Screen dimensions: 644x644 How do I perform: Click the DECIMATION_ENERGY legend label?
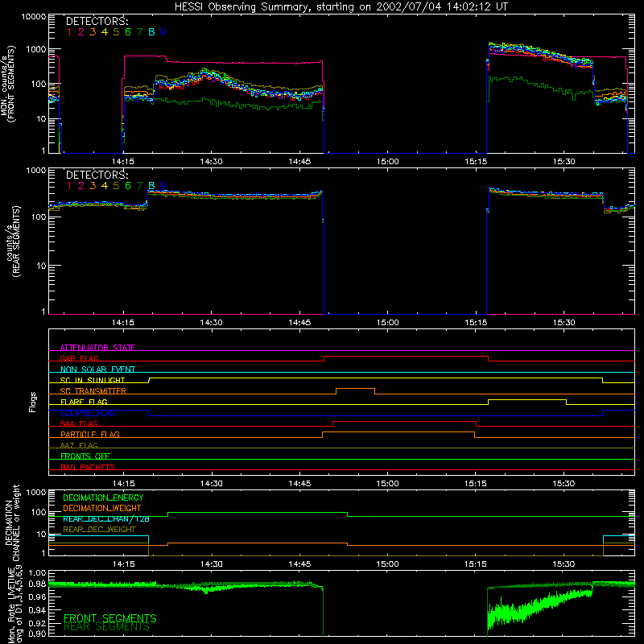[x=103, y=497]
